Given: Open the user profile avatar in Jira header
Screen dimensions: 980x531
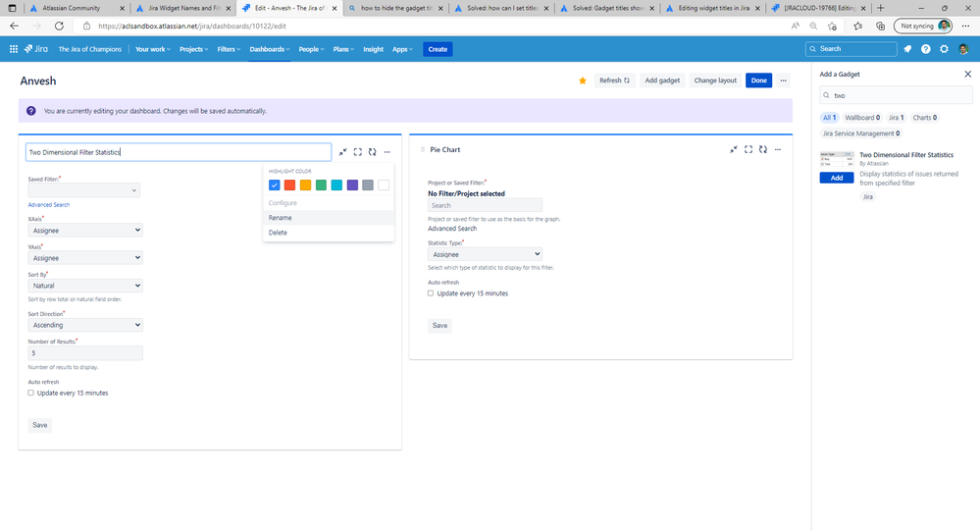Looking at the screenshot, I should click(963, 49).
